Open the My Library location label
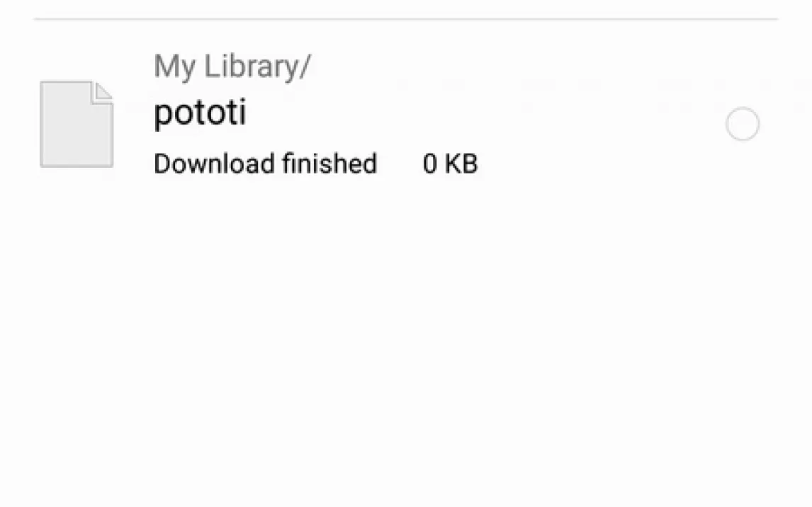Screen dimensions: 812x507 232,67
